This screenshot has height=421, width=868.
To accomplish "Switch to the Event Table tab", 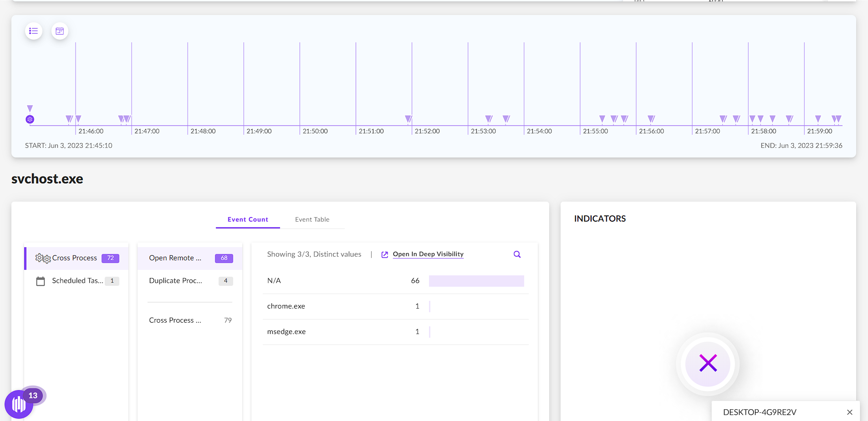I will tap(312, 219).
